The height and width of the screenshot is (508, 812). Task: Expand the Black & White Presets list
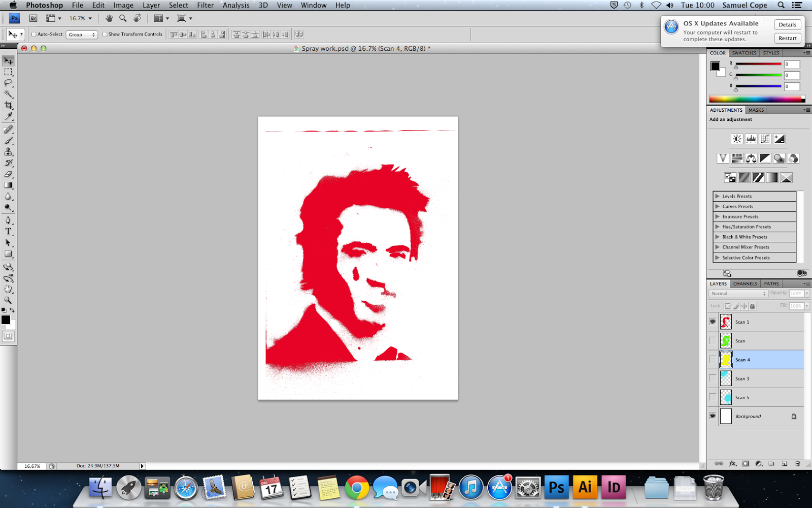click(717, 237)
